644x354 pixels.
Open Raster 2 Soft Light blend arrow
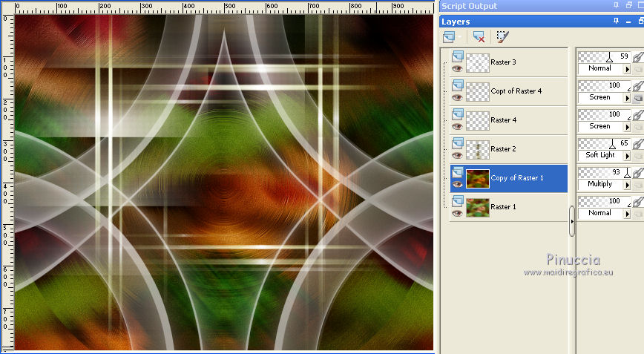pos(627,156)
